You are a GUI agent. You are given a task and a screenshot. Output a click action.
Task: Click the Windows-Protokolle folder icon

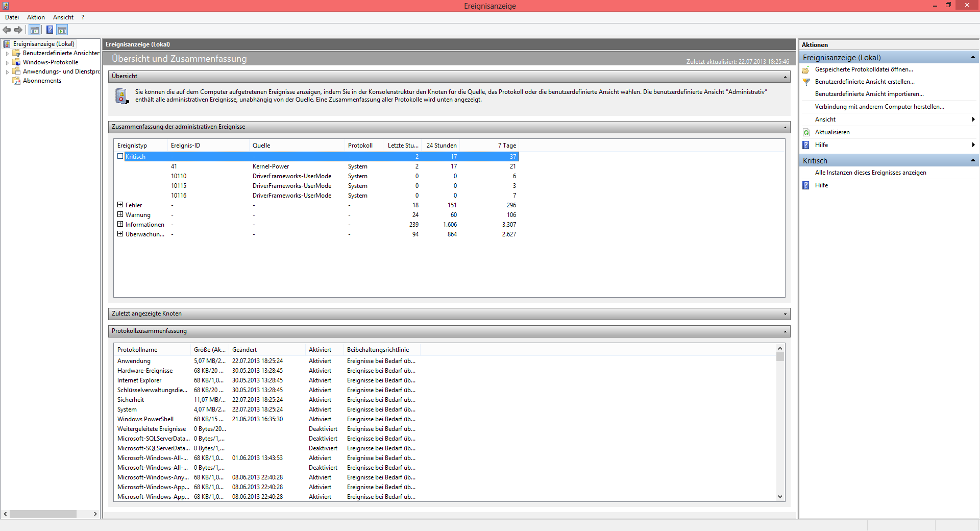tap(16, 62)
